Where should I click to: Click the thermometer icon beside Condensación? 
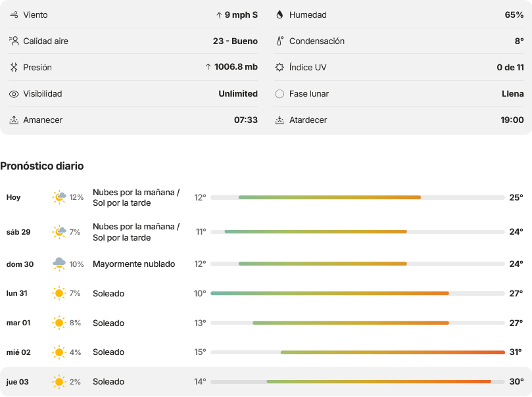pyautogui.click(x=280, y=41)
